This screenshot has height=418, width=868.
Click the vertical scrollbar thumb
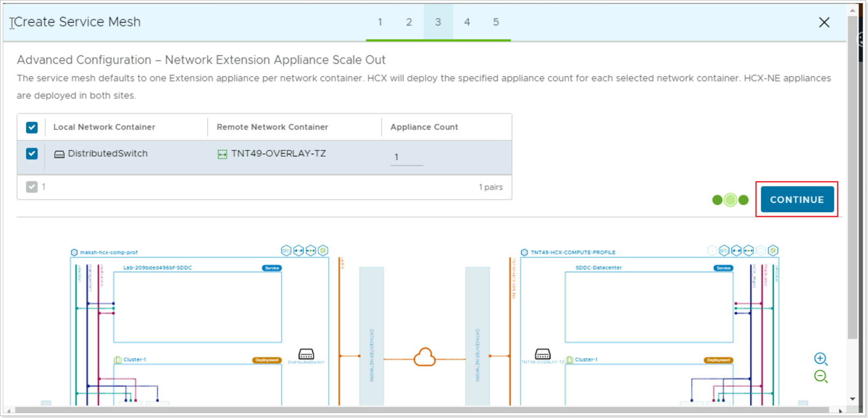(852, 178)
